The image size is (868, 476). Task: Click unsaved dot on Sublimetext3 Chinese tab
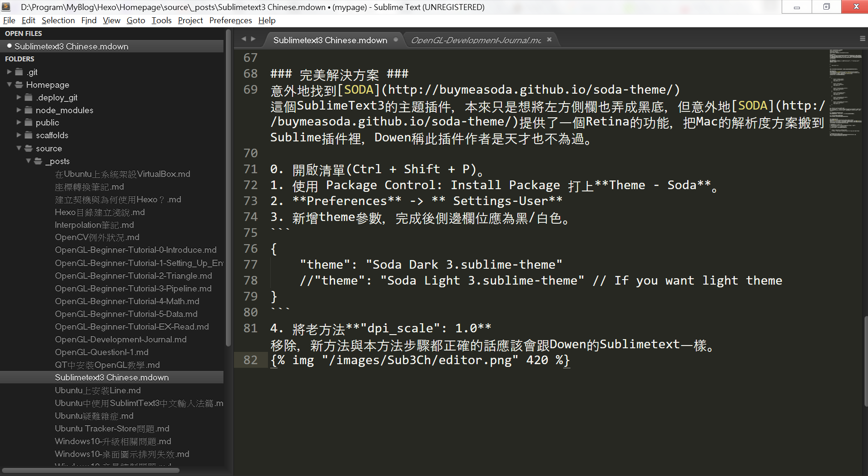tap(396, 40)
